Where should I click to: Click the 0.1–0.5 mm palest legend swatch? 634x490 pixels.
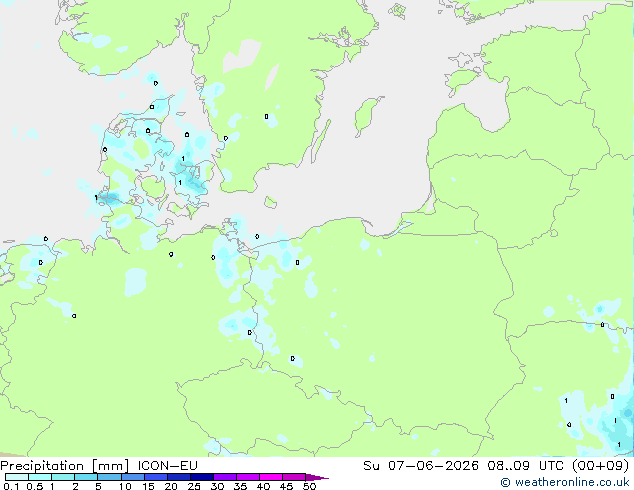click(17, 477)
